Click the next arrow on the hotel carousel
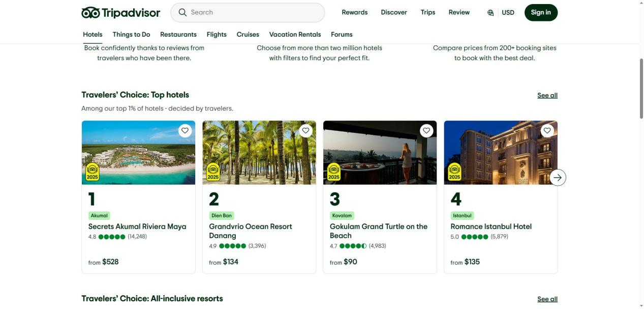Viewport: 644px width, 309px height. click(x=558, y=177)
